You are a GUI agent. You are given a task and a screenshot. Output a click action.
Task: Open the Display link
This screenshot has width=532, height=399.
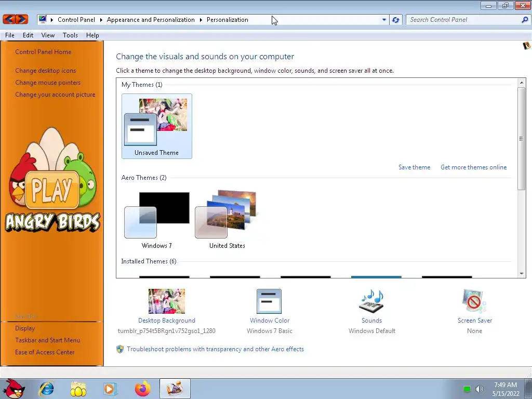[25, 328]
